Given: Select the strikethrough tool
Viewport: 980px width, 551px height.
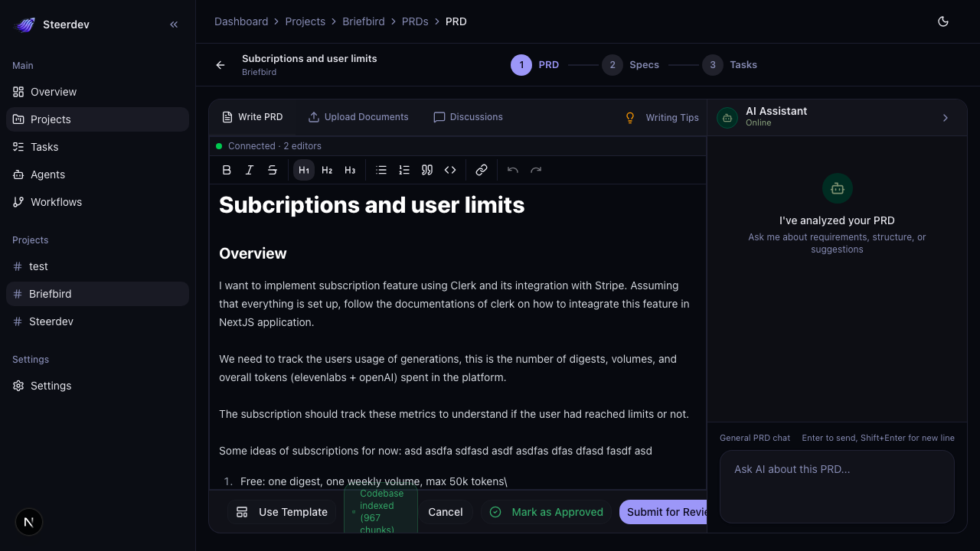Looking at the screenshot, I should 273,169.
